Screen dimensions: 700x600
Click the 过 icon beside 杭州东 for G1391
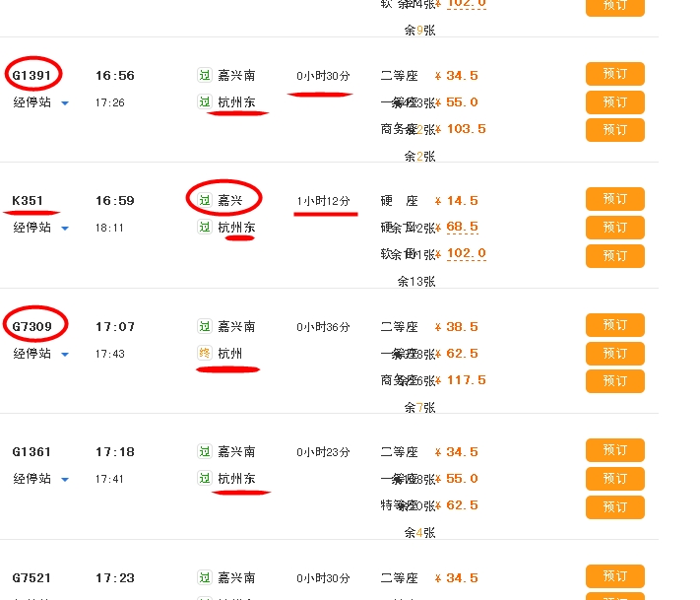tap(205, 101)
